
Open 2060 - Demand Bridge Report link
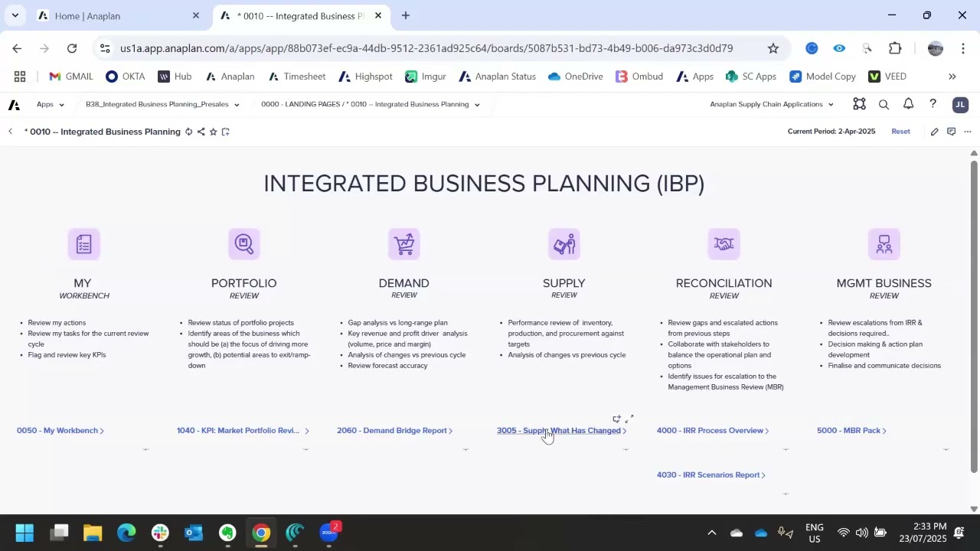(x=395, y=431)
